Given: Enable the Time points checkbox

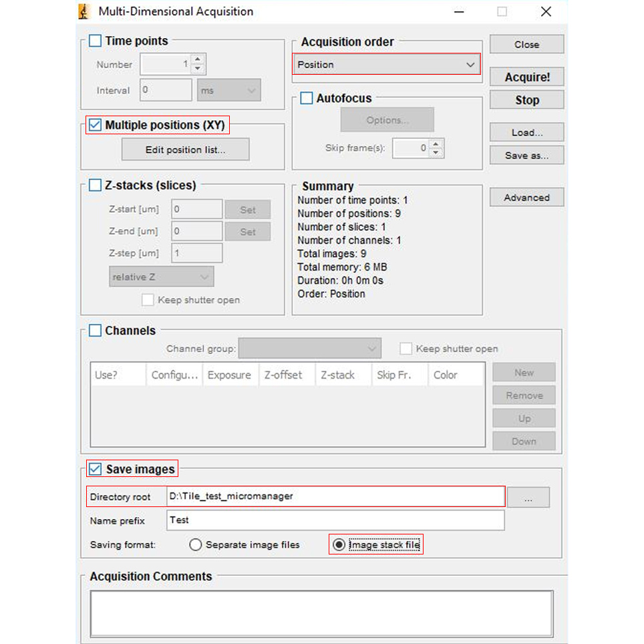Looking at the screenshot, I should [96, 41].
